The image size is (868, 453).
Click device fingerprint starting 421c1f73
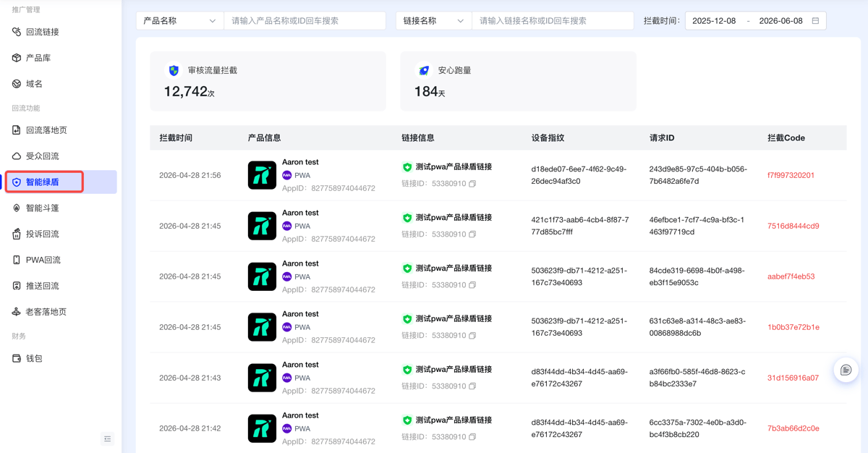580,226
